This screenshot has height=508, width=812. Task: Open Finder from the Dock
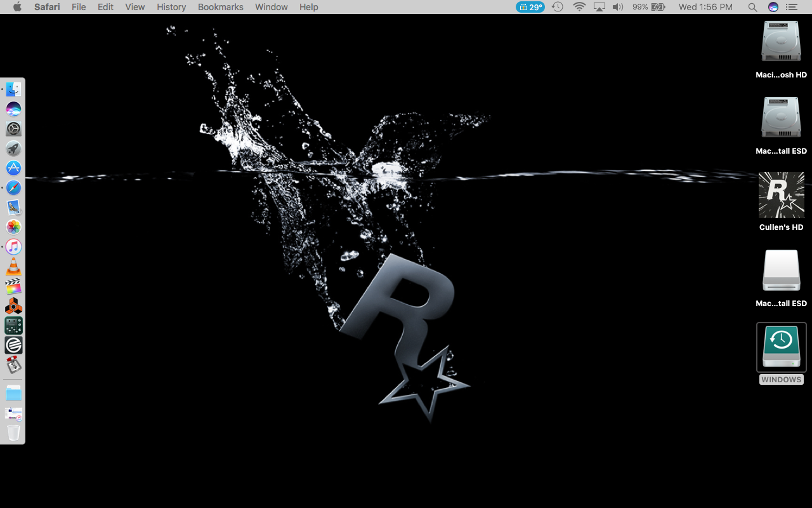coord(13,90)
